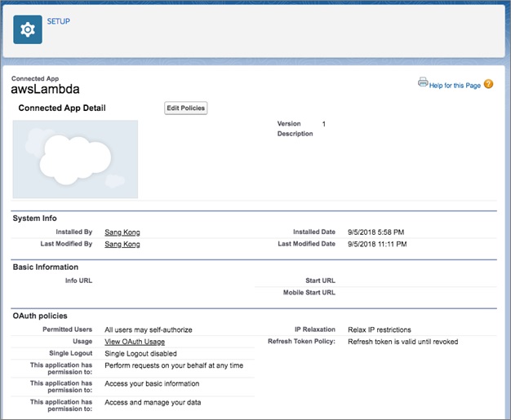Click the System Info section heading
The height and width of the screenshot is (420, 511).
click(34, 218)
